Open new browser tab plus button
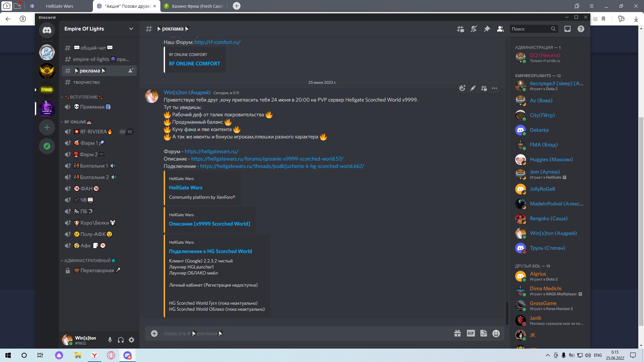Screen dimensions: 644x362 click(x=236, y=6)
